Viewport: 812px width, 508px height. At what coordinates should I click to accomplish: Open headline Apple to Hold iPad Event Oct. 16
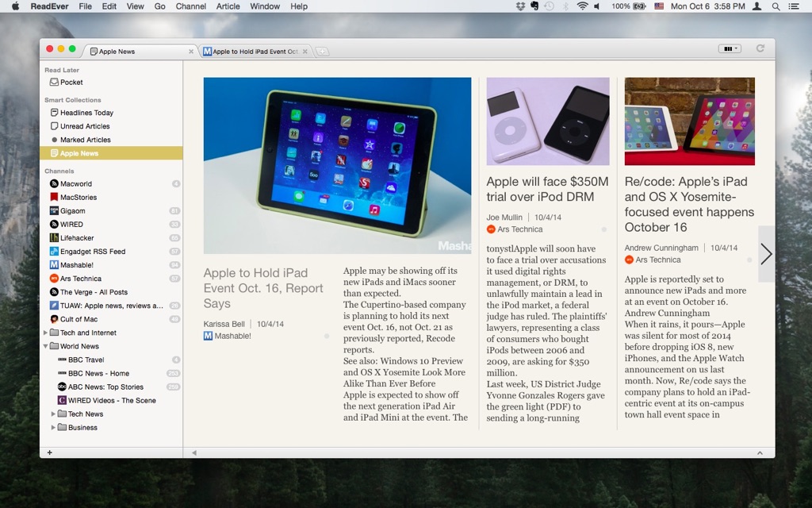(263, 288)
